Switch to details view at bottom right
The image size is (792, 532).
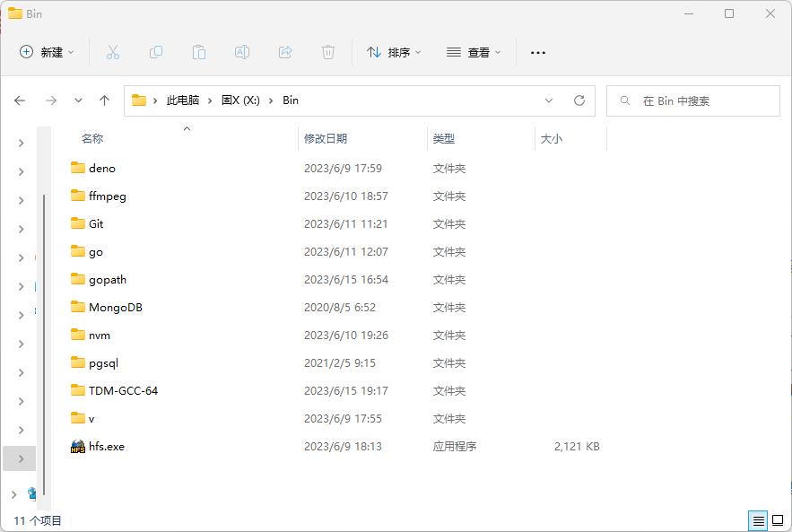pyautogui.click(x=758, y=520)
